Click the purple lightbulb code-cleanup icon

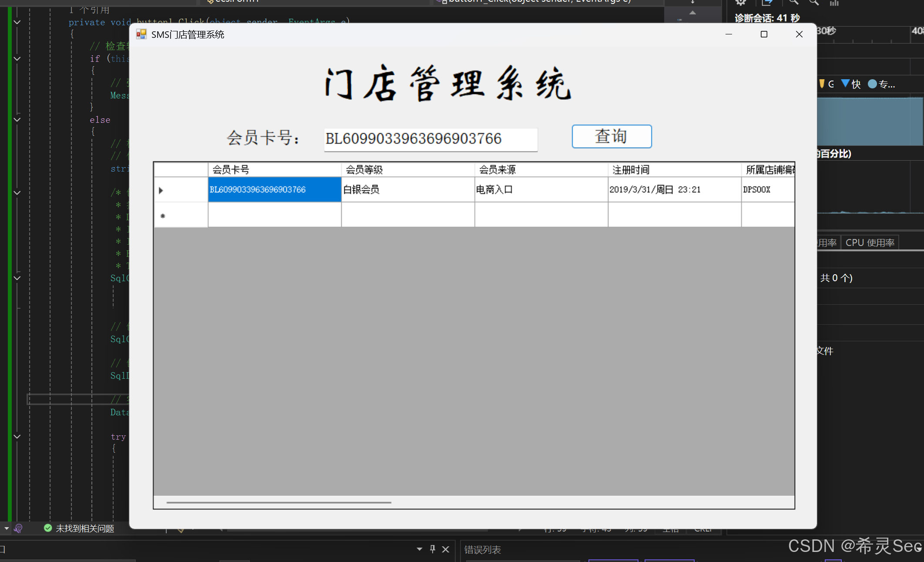18,528
